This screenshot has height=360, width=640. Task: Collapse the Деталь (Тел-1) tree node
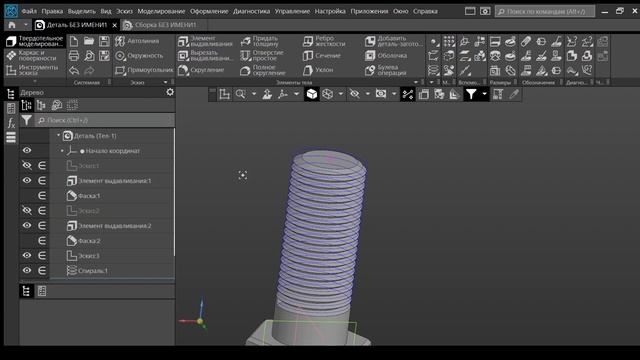tap(58, 135)
